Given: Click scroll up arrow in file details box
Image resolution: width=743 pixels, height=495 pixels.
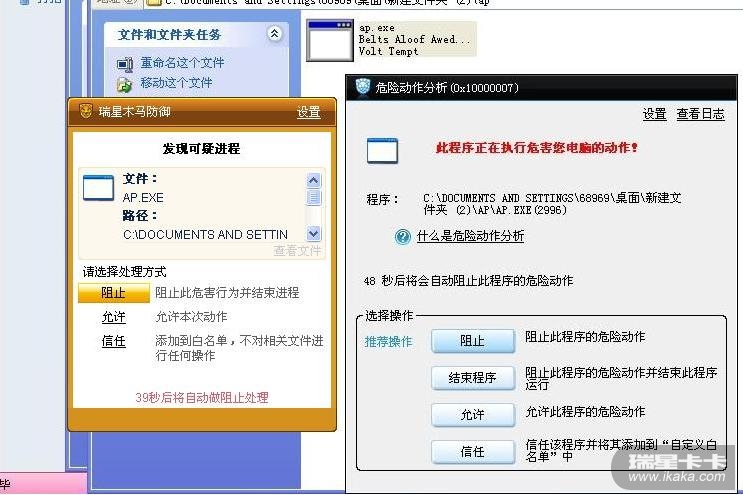Looking at the screenshot, I should (x=313, y=180).
